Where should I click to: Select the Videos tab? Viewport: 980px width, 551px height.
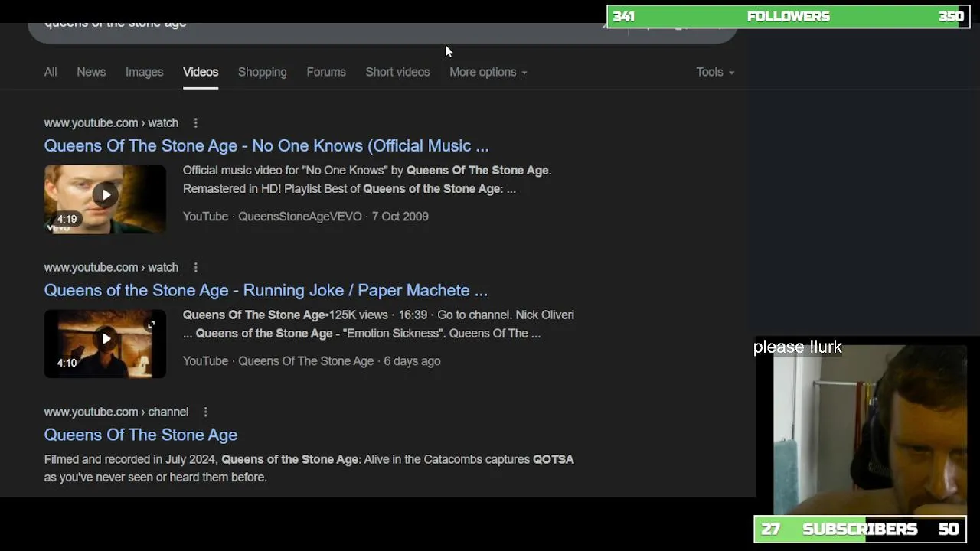tap(201, 72)
